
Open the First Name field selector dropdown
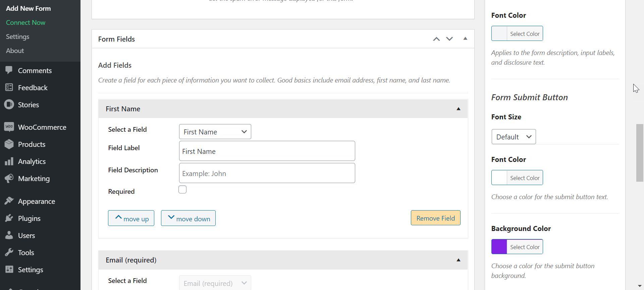point(215,132)
